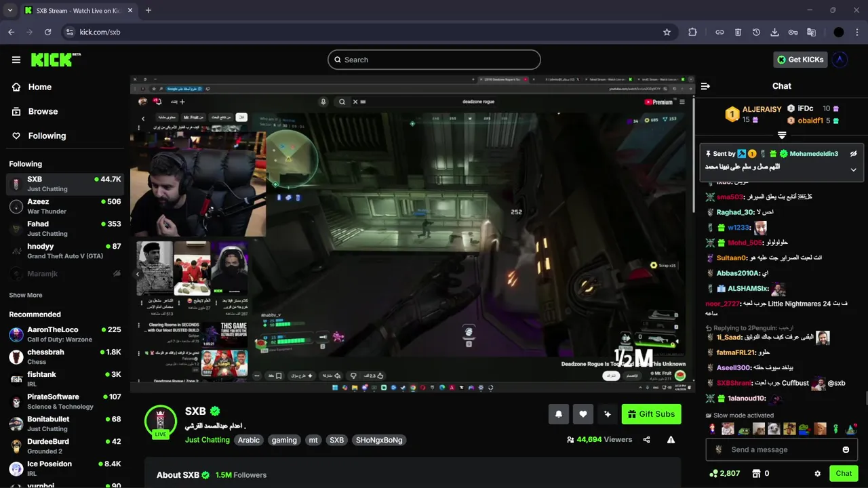Click the green Chat send button
The width and height of the screenshot is (868, 488).
(844, 474)
